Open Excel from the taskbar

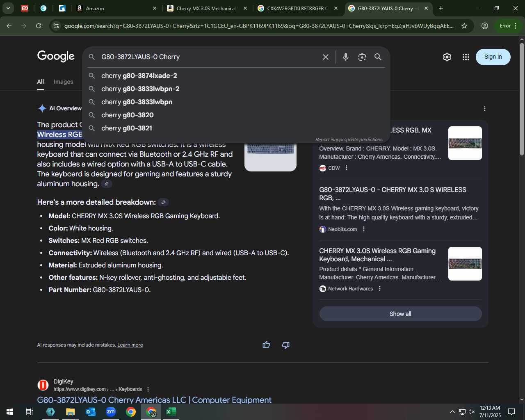pos(171,411)
